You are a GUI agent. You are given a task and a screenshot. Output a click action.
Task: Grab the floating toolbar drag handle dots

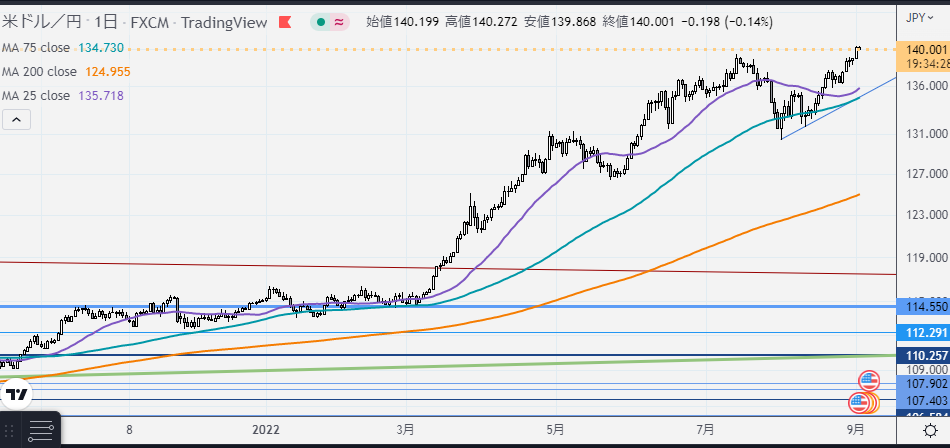coord(9,431)
